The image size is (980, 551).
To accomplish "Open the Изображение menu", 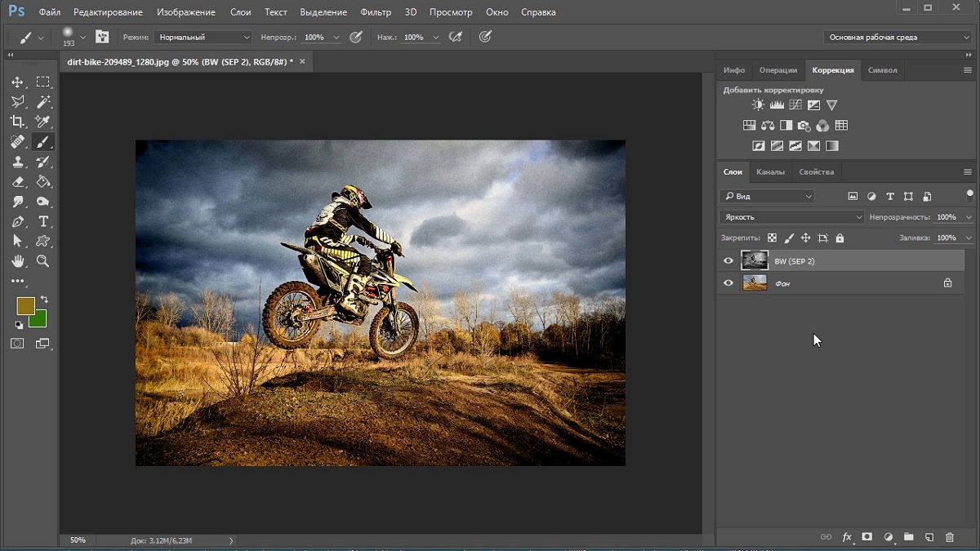I will tap(186, 12).
